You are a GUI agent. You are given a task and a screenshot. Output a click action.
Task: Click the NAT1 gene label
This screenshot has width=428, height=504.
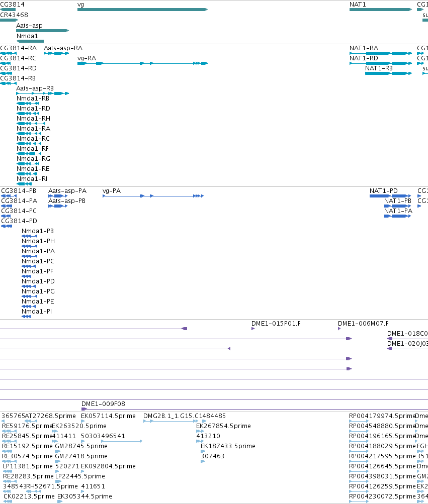tap(358, 4)
